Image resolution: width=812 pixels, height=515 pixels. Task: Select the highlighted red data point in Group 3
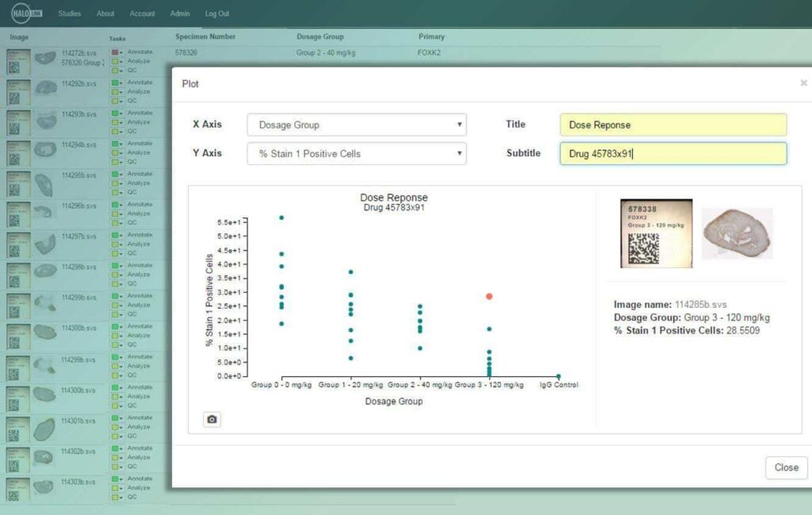tap(489, 296)
